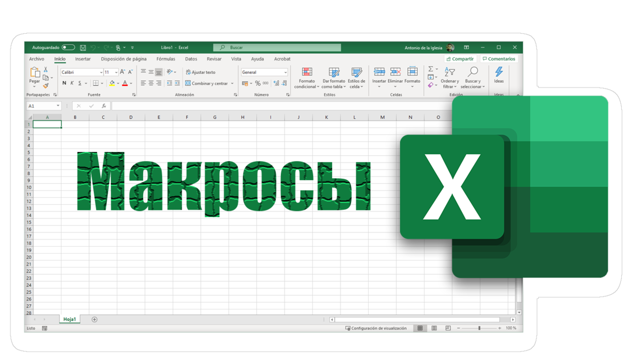Image resolution: width=625 pixels, height=364 pixels.
Task: Click the Pegar clipboard icon
Action: click(x=34, y=72)
